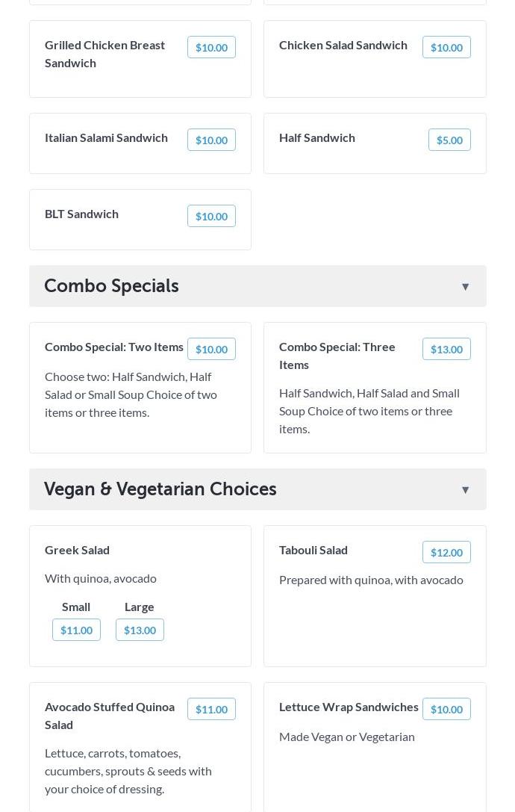
Task: Add Italian Salami Sandwich via price button
Action: tap(211, 140)
